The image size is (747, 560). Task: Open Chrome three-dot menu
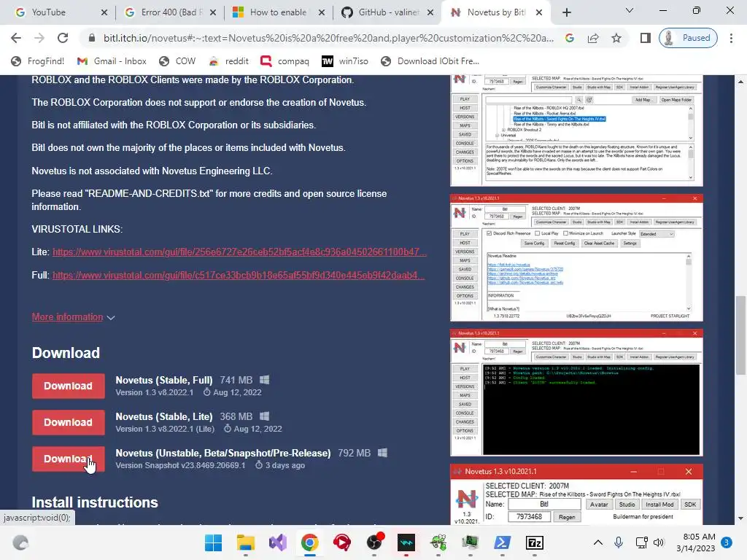point(731,38)
